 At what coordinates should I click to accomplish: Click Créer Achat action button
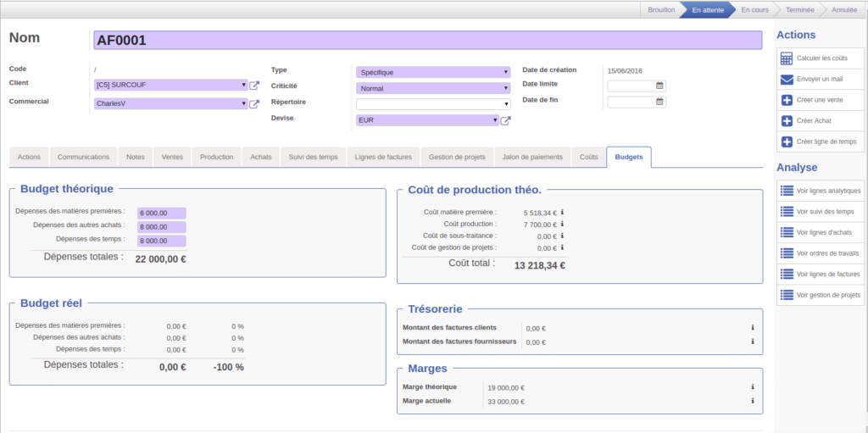[x=814, y=121]
